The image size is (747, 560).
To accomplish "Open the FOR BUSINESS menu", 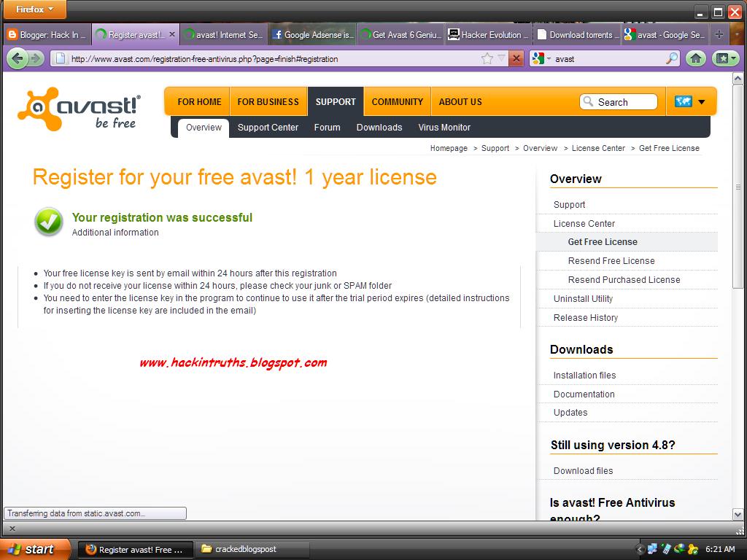I will [x=267, y=101].
